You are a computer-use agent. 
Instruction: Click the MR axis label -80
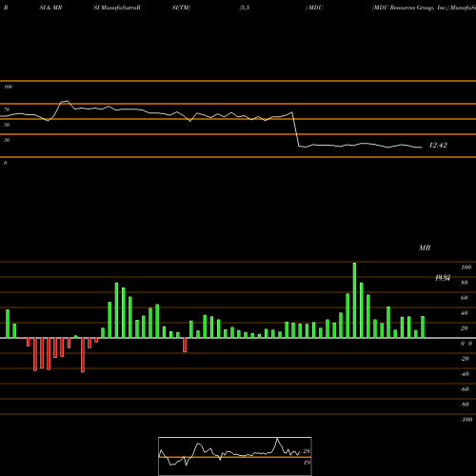pos(465,405)
